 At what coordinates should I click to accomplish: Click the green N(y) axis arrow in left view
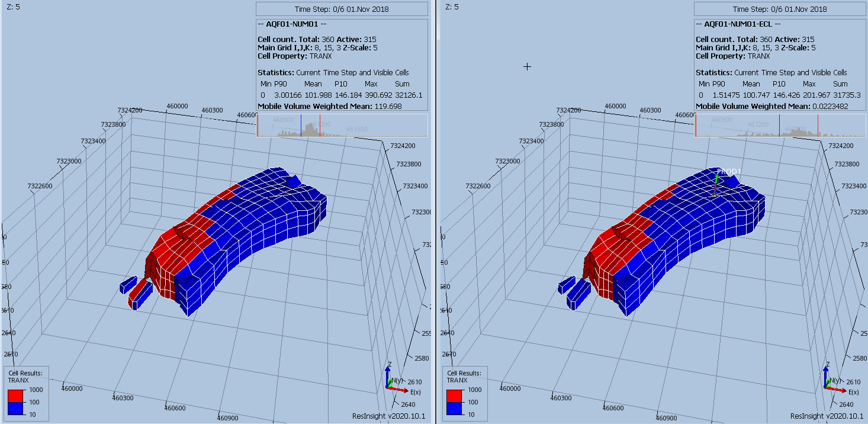[x=390, y=383]
